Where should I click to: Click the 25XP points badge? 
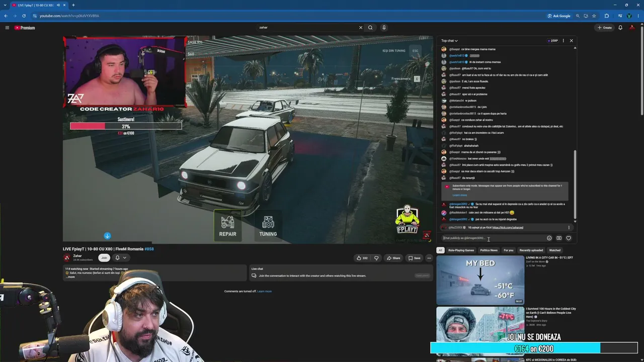[x=553, y=41]
